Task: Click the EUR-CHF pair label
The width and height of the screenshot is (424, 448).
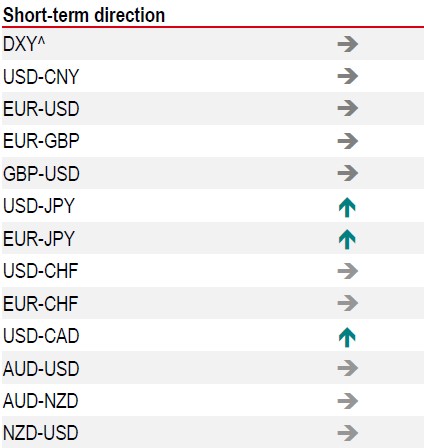Action: tap(40, 303)
